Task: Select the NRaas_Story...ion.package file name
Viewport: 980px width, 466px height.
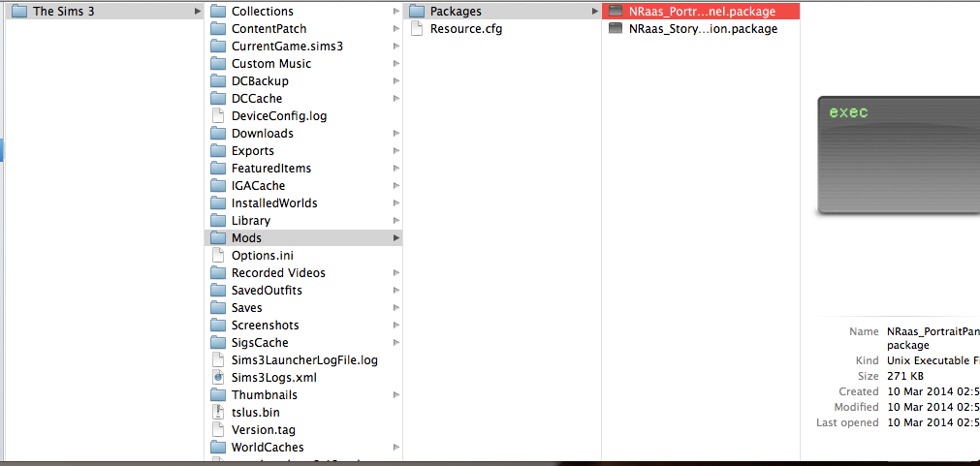Action: 703,29
